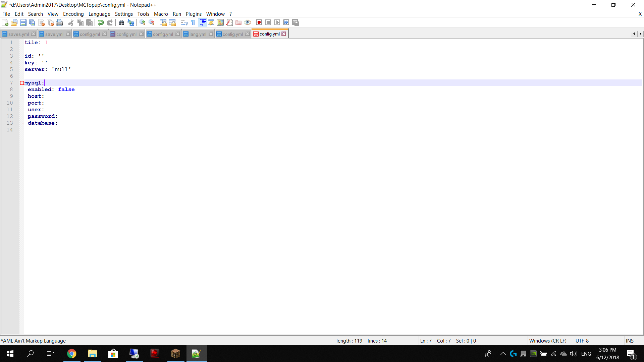Click line number 10 in the margin
Viewport: 644px width, 362px height.
pos(10,103)
